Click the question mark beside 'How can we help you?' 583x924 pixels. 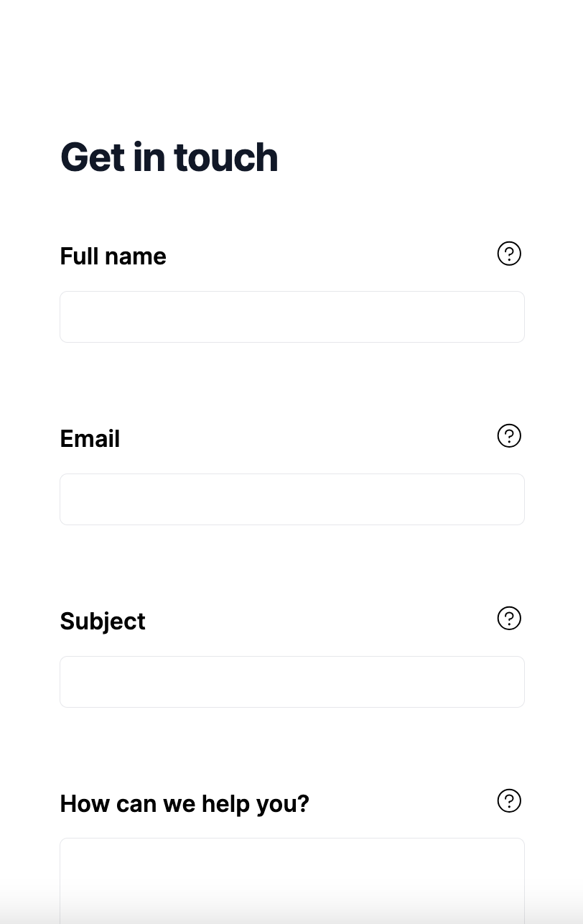tap(509, 801)
